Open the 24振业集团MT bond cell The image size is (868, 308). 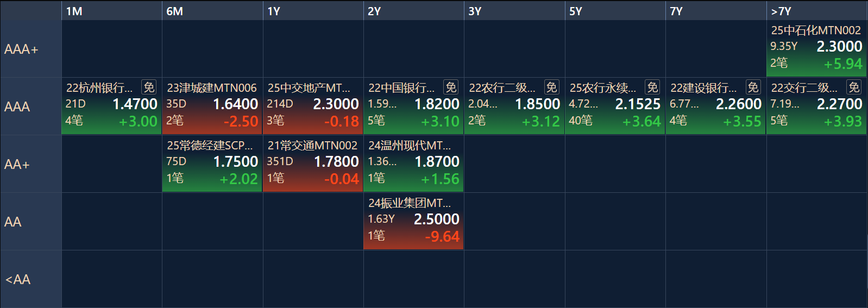[x=413, y=222]
